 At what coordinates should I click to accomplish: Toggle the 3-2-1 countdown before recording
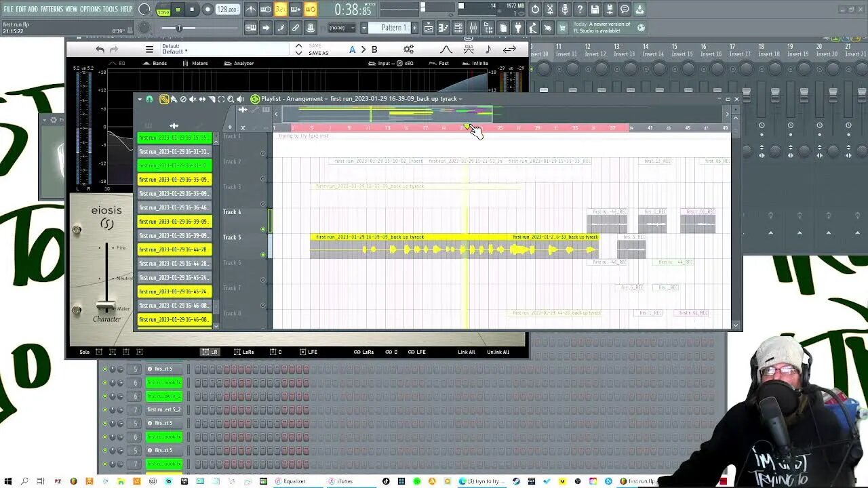(x=281, y=9)
